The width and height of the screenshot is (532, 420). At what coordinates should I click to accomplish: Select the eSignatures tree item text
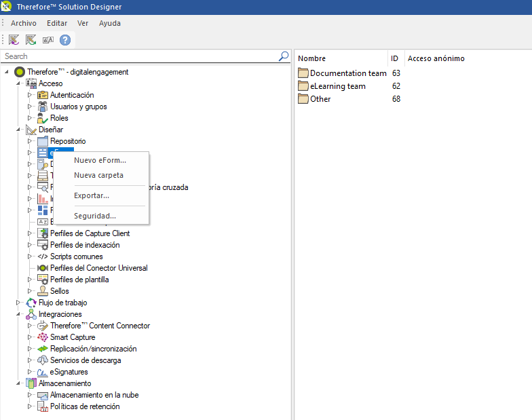coord(69,372)
